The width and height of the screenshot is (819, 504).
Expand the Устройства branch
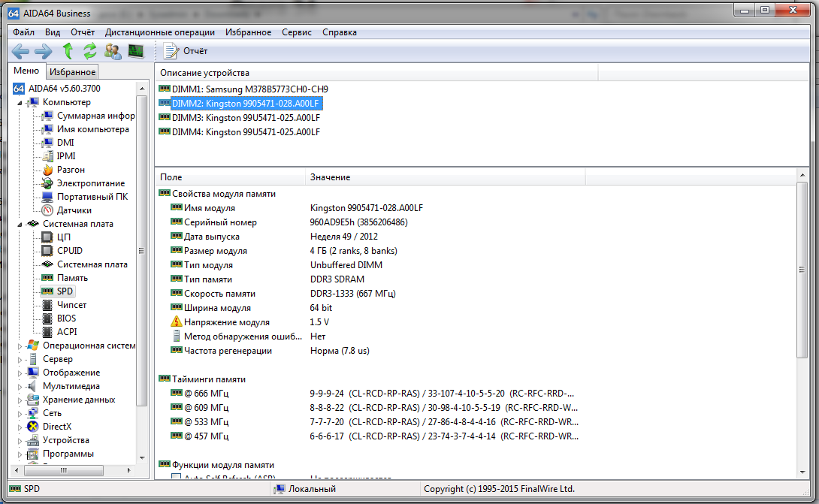coord(20,440)
